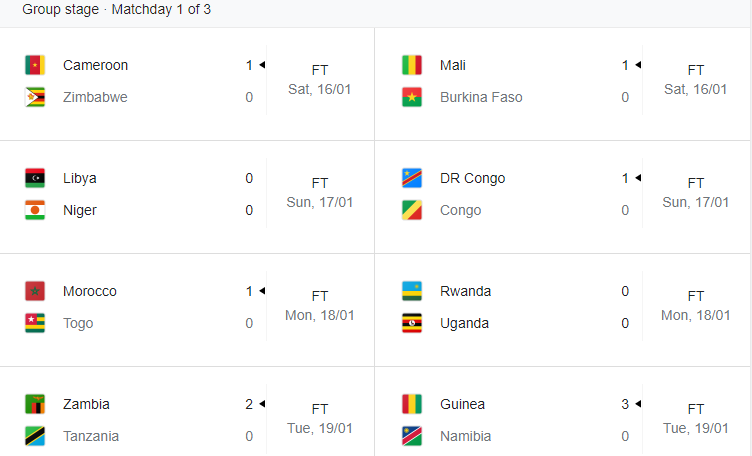Viewport: 752px width, 456px height.
Task: Click the Group stage Matchday 1 of 3 header
Action: (117, 9)
